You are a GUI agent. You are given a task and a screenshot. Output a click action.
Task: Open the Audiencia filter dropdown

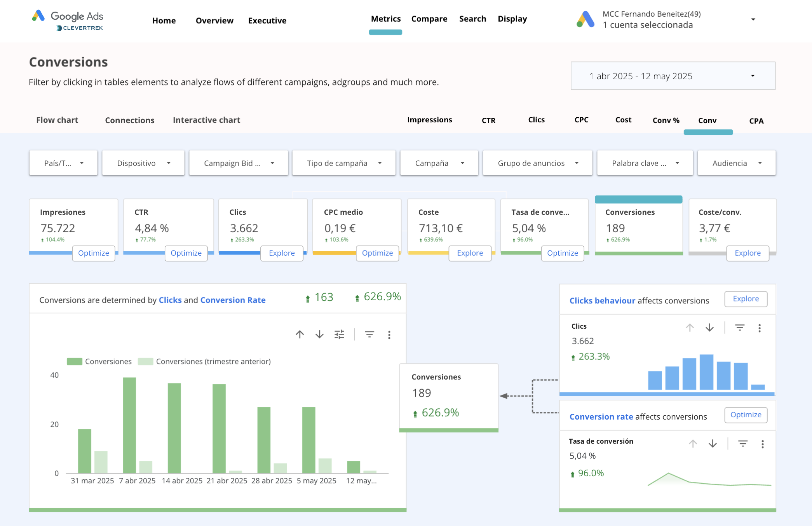pos(737,163)
